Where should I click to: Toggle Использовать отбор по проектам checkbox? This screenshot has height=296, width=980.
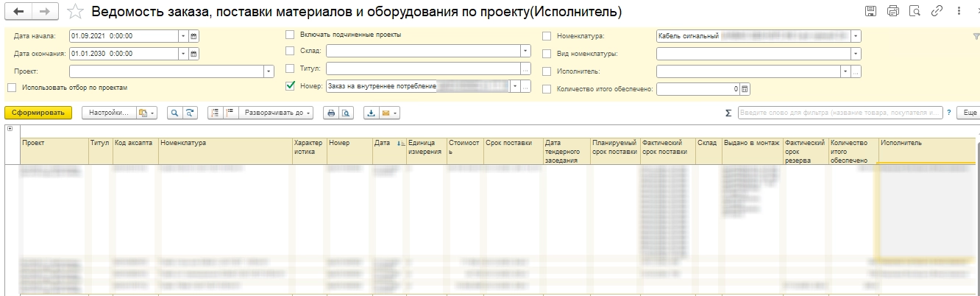point(12,88)
